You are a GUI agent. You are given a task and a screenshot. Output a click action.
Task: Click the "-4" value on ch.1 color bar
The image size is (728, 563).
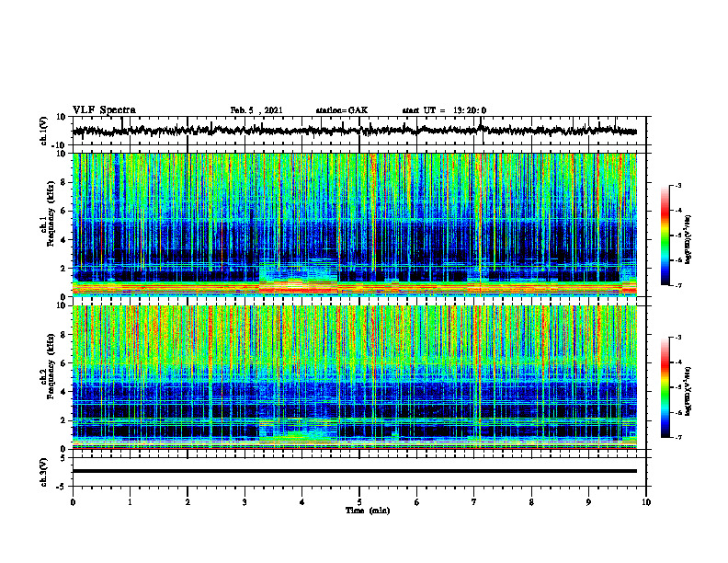click(x=678, y=211)
